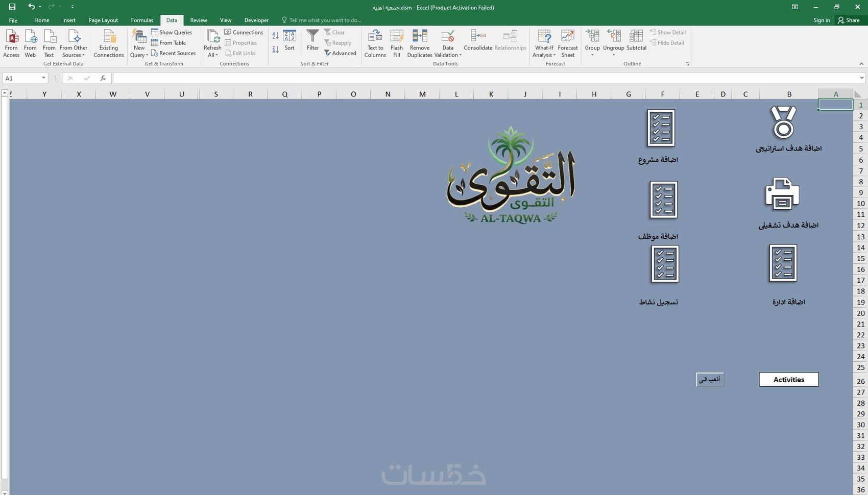Import data From Web
The width and height of the screenshot is (868, 495).
click(30, 43)
